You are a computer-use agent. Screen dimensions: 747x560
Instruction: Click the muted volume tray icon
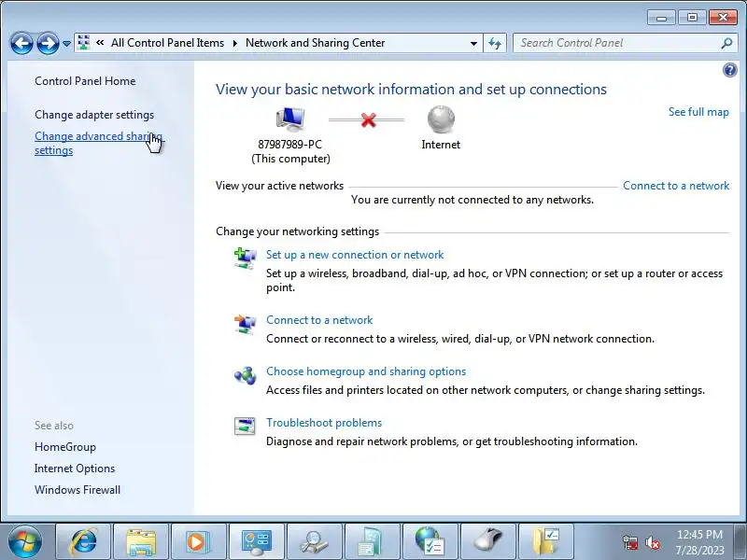(652, 542)
